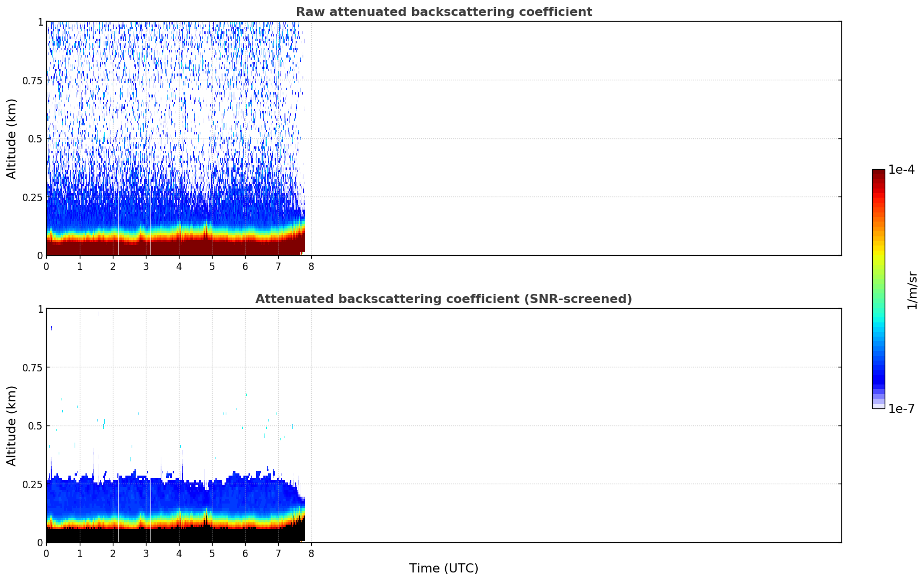Click the 0.75 altitude tick on SNR-screened plot

pyautogui.click(x=32, y=367)
